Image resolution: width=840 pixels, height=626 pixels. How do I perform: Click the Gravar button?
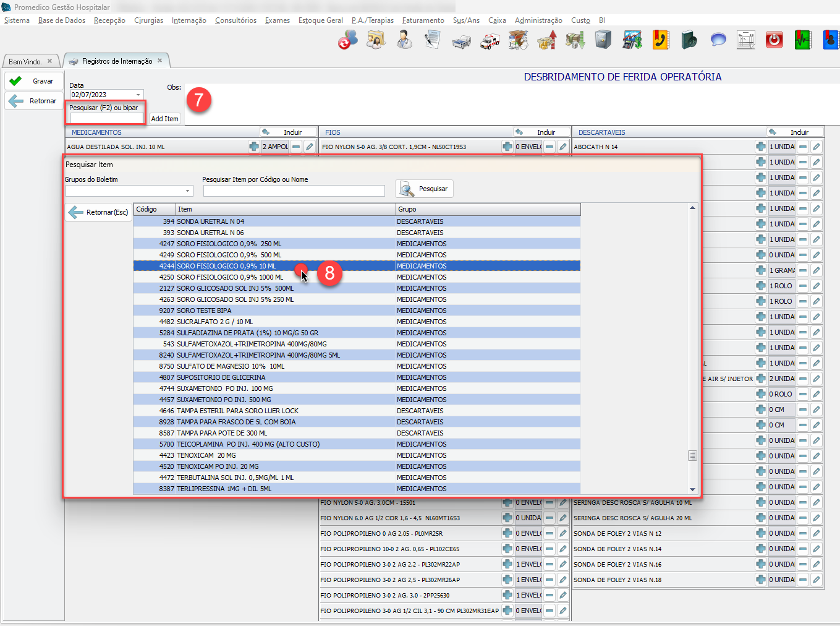point(34,81)
